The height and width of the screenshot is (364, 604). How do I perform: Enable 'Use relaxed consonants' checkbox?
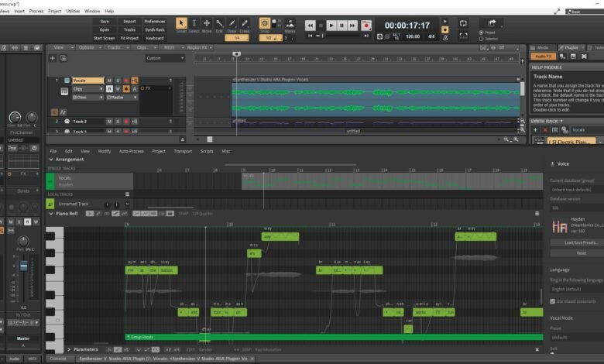click(553, 300)
